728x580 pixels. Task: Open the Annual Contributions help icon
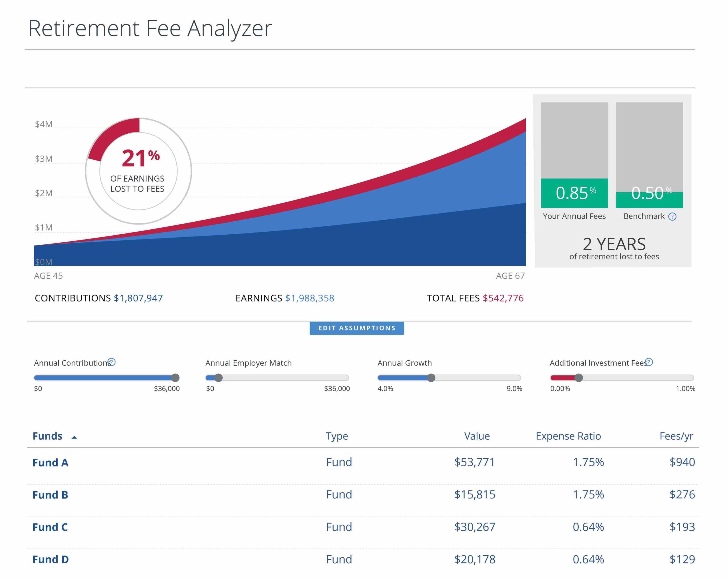[111, 362]
